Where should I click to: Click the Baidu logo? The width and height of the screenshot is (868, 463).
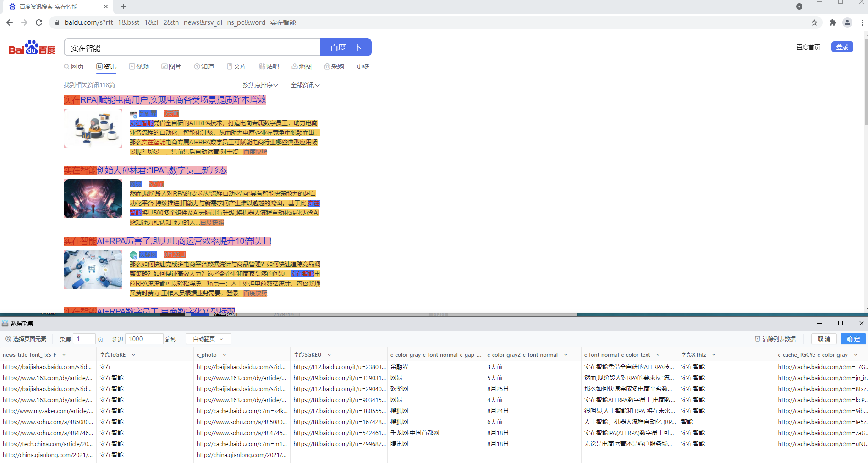(32, 48)
